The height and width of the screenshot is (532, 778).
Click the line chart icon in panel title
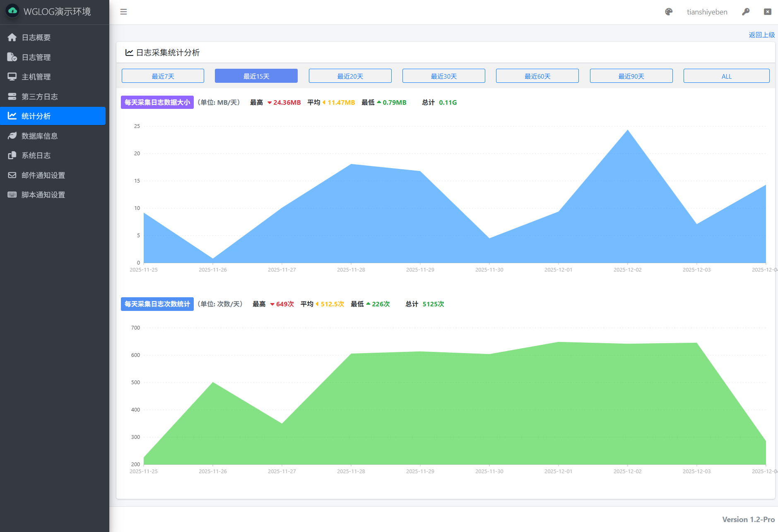pyautogui.click(x=129, y=53)
